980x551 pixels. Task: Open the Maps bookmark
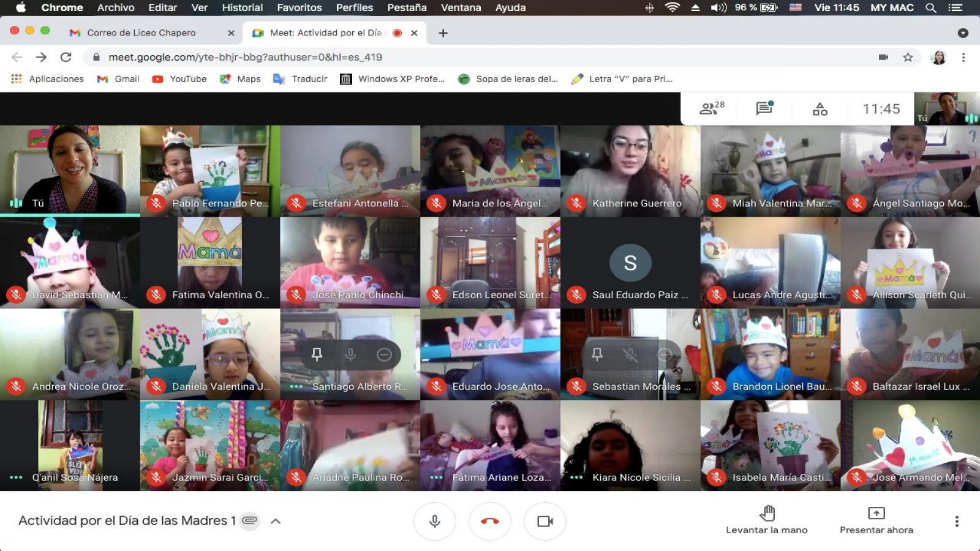240,79
